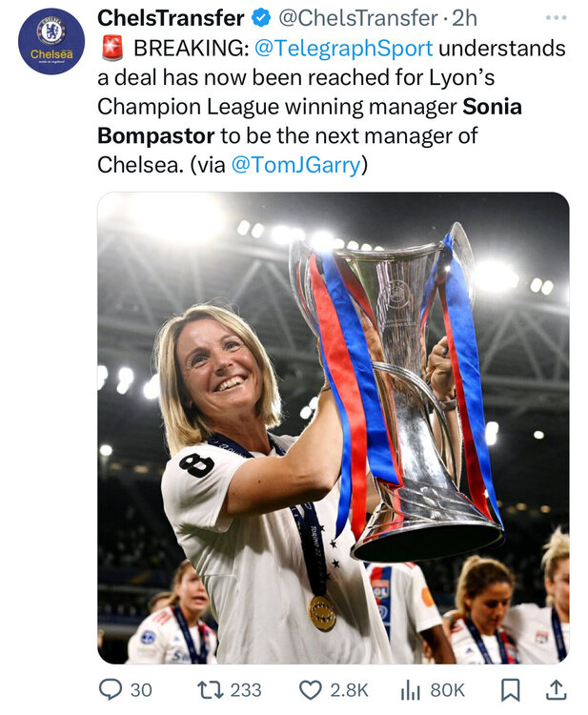Screen dimensions: 588x715
Task: Click the blue verified badge
Action: [261, 18]
